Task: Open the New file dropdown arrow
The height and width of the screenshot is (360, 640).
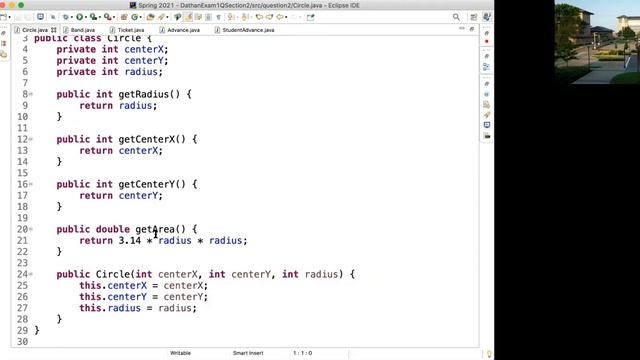Action: tap(10, 17)
